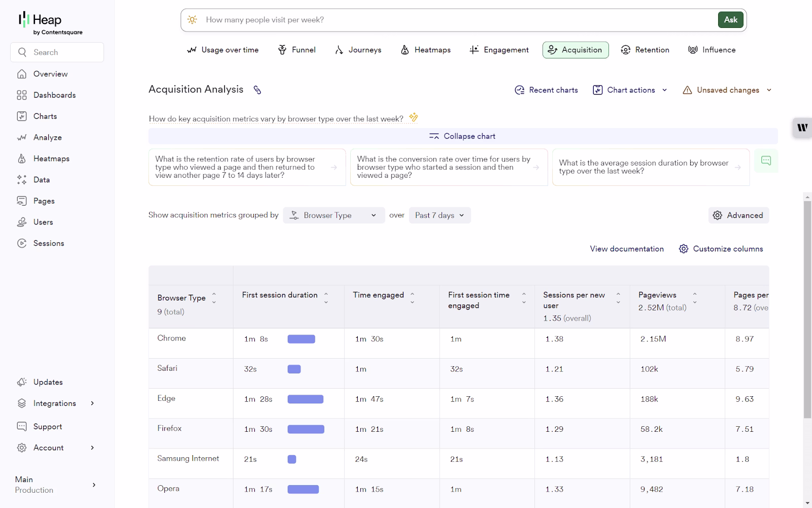The width and height of the screenshot is (812, 508).
Task: Toggle sort on the Pageviews column
Action: point(695,298)
